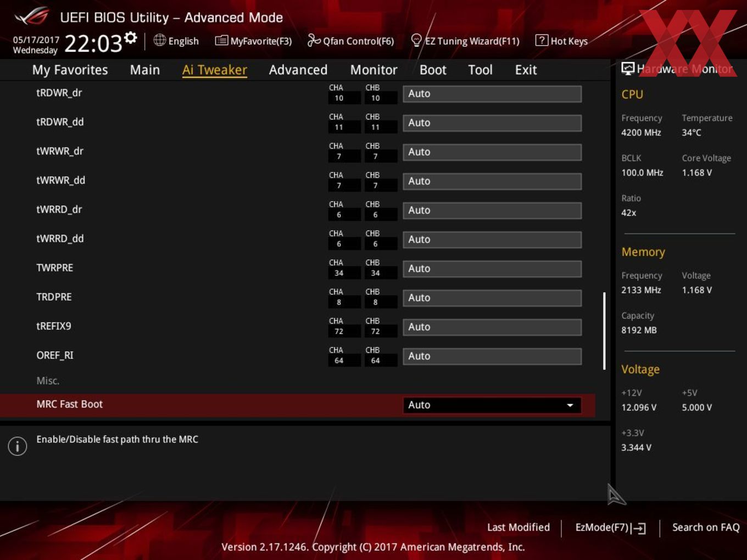Select the Ai Tweaker tab
This screenshot has width=747, height=560.
[215, 70]
